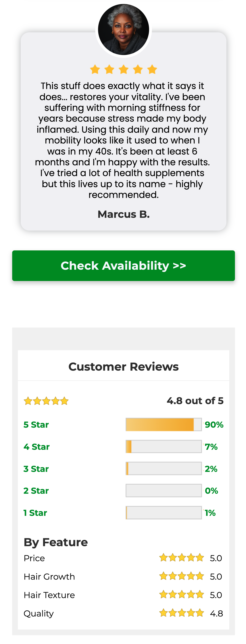Click the Hair Growth star rating

pyautogui.click(x=182, y=576)
